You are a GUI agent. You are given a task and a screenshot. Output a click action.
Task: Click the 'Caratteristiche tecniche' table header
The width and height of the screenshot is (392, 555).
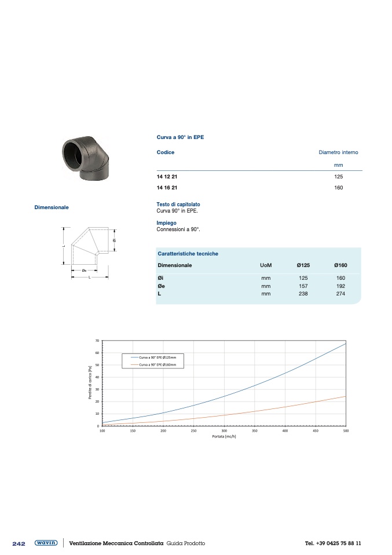pyautogui.click(x=188, y=254)
